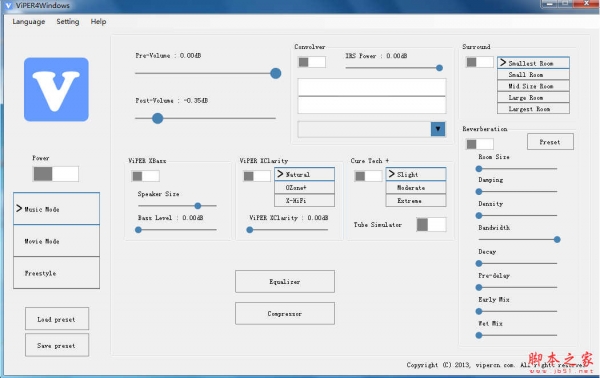Click the Room Size slider handle
600x378 pixels.
coord(479,169)
